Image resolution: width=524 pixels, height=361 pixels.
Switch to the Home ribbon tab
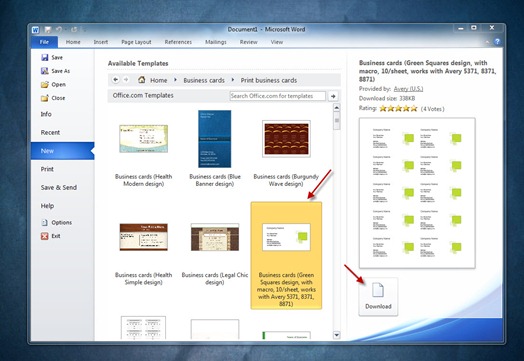(73, 42)
